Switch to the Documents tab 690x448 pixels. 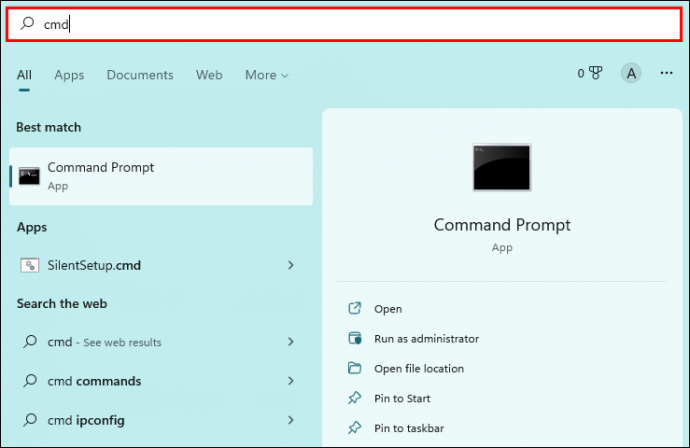[x=140, y=75]
